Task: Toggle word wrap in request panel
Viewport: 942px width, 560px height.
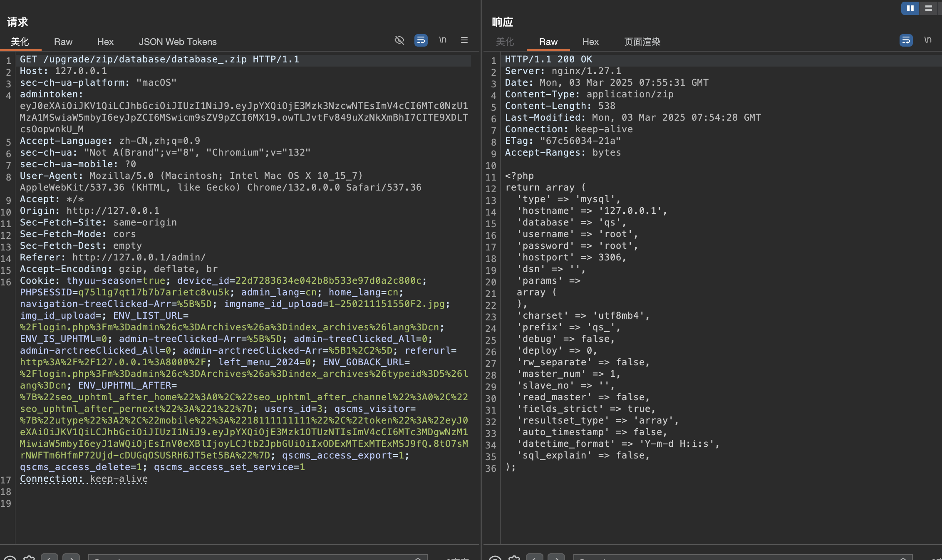Action: click(x=421, y=40)
